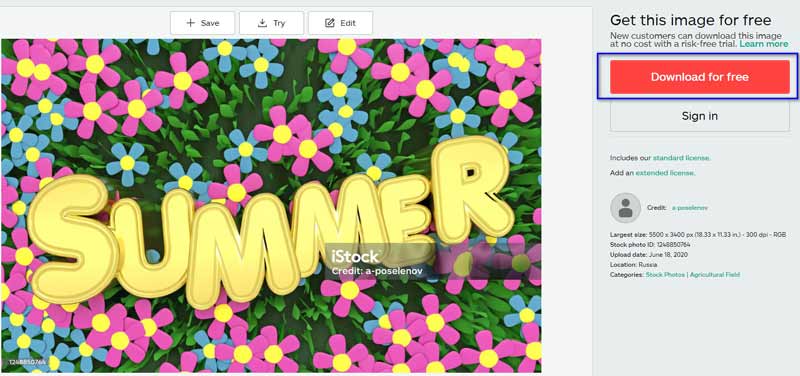Select the Stock photo ID text
Image resolution: width=800 pixels, height=376 pixels.
(x=650, y=244)
